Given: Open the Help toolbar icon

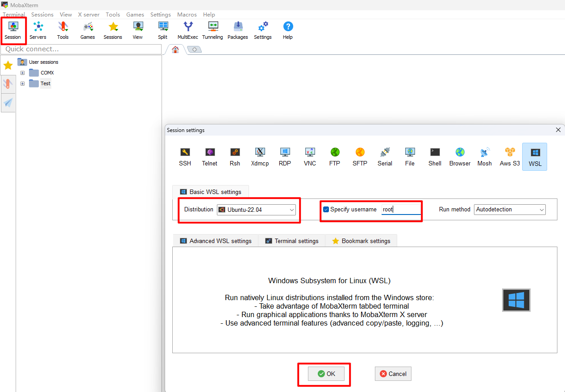Looking at the screenshot, I should [x=288, y=30].
